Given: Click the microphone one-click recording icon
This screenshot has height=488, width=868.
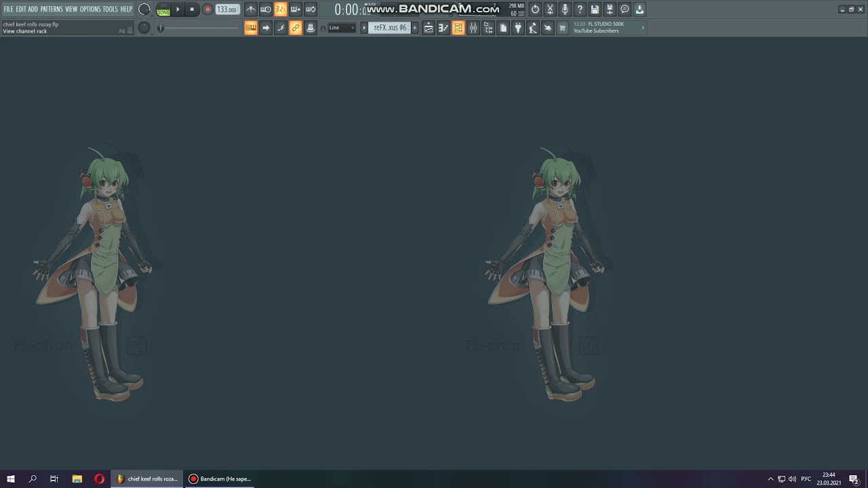Looking at the screenshot, I should click(565, 9).
